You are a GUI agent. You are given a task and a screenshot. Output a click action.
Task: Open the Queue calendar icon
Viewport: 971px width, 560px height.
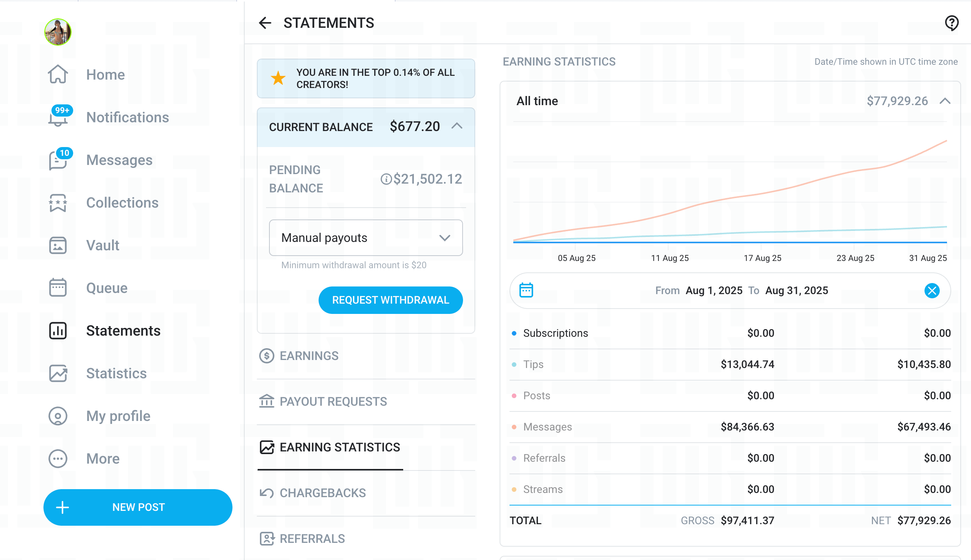tap(58, 288)
